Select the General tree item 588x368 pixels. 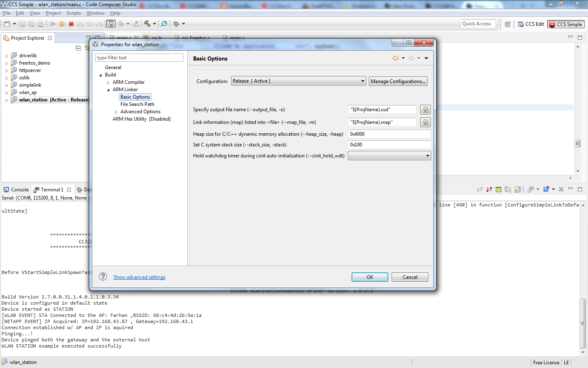113,67
